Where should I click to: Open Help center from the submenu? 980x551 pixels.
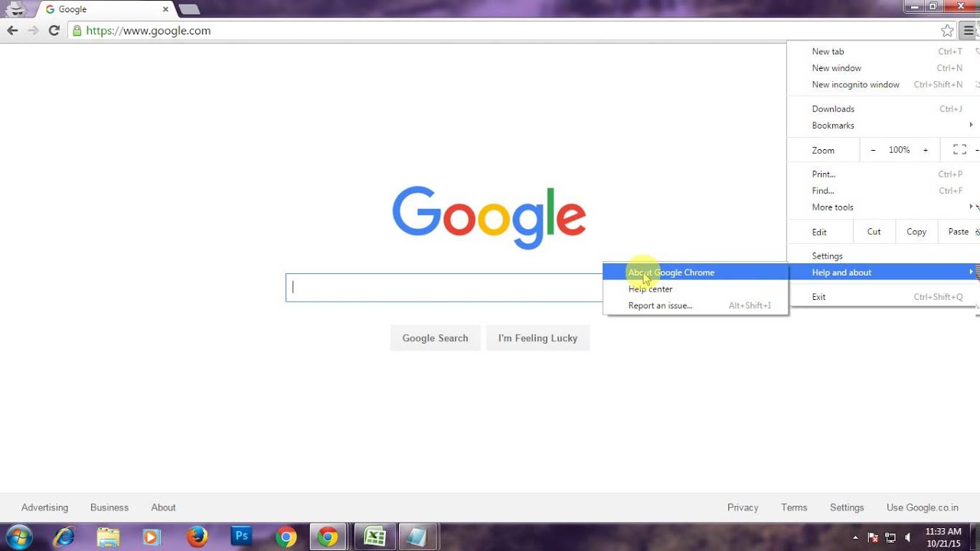[695, 289]
